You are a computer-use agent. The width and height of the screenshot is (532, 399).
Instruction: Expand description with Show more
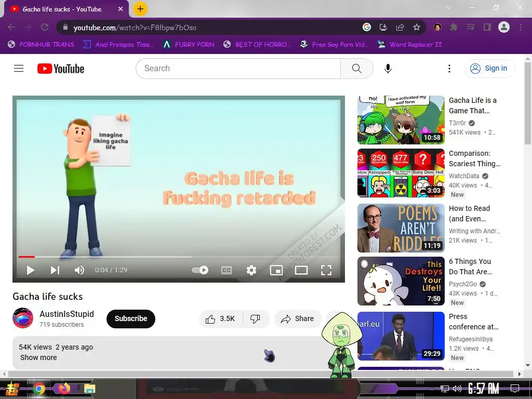38,357
